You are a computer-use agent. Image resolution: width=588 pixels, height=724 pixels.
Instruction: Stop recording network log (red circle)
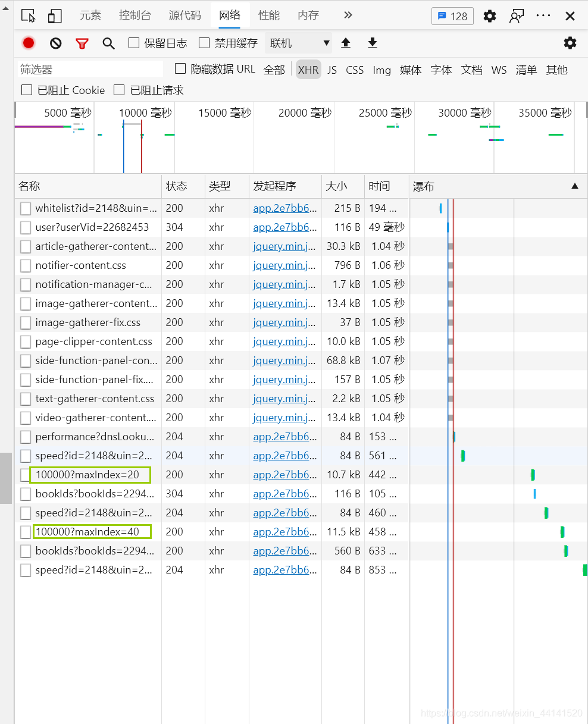point(29,43)
